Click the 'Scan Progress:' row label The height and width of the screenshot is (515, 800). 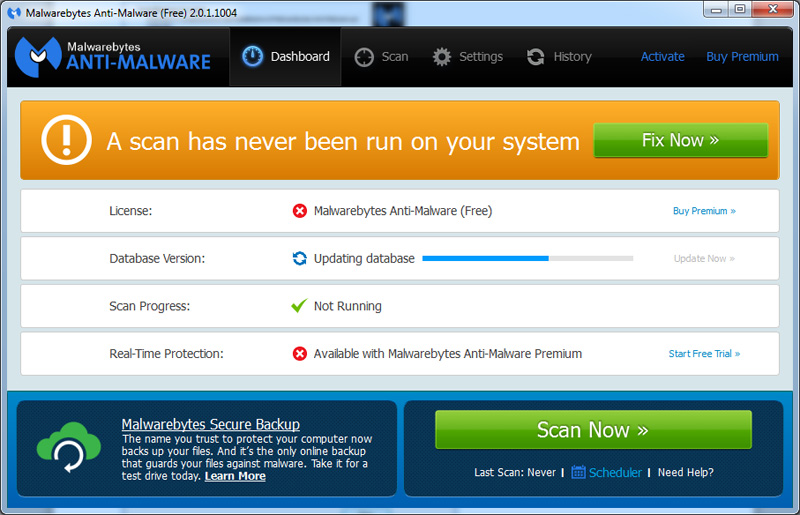(x=149, y=306)
